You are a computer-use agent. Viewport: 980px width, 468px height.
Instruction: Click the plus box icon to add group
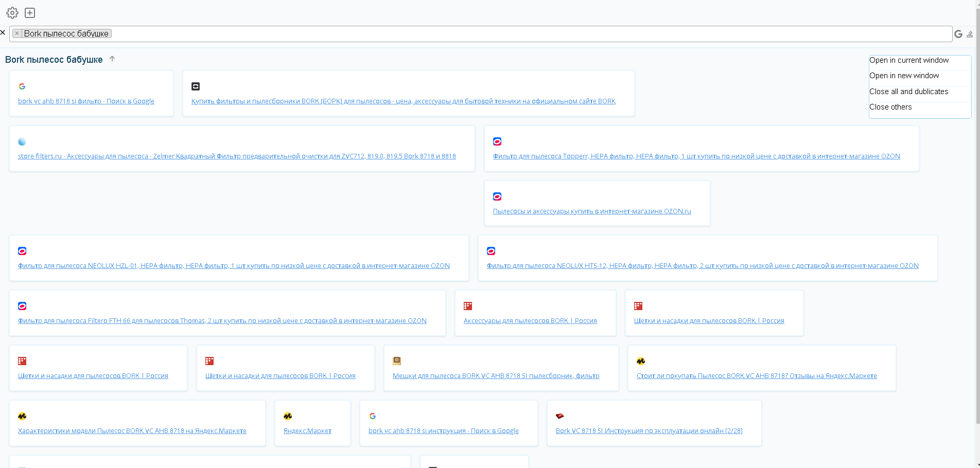pos(30,13)
